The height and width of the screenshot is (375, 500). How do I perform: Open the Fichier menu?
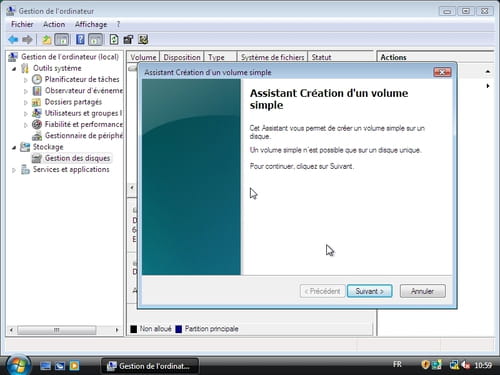pos(22,24)
